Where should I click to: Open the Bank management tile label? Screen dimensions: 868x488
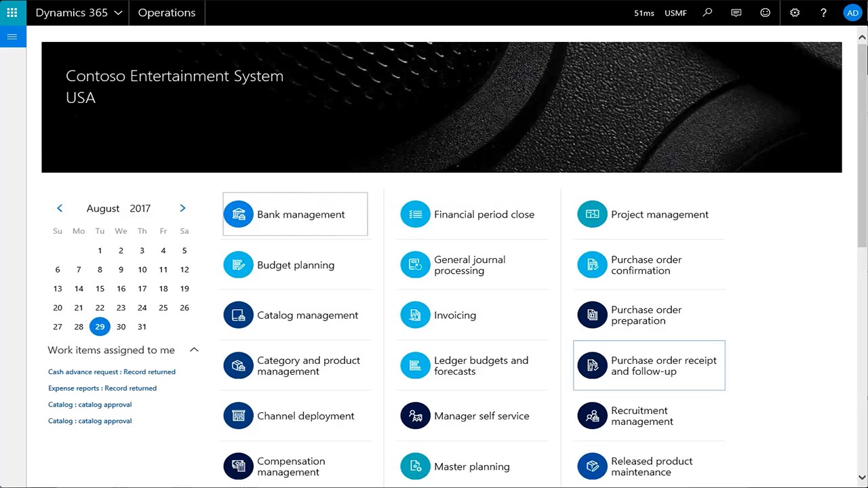pyautogui.click(x=301, y=214)
